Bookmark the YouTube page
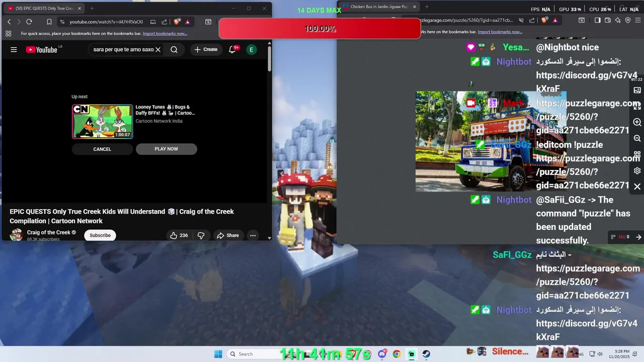This screenshot has width=644, height=362. (49, 22)
